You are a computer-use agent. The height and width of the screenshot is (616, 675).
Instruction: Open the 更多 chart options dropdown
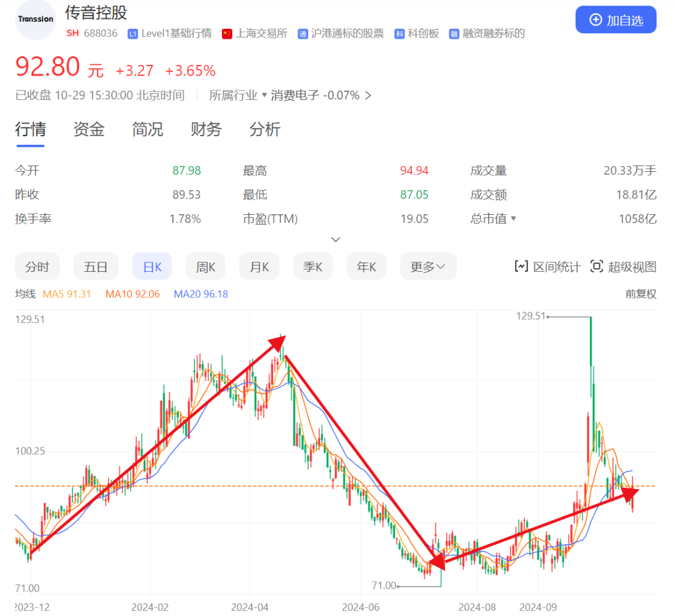tap(428, 266)
